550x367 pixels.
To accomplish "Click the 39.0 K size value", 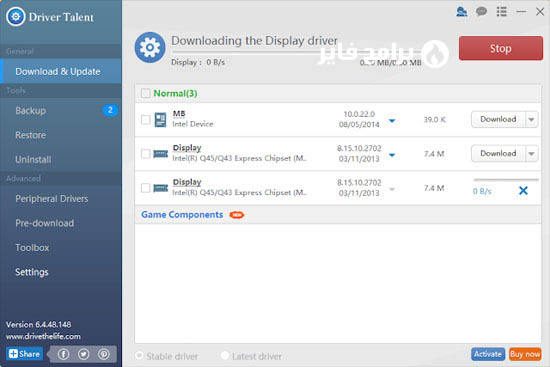I will (x=435, y=120).
